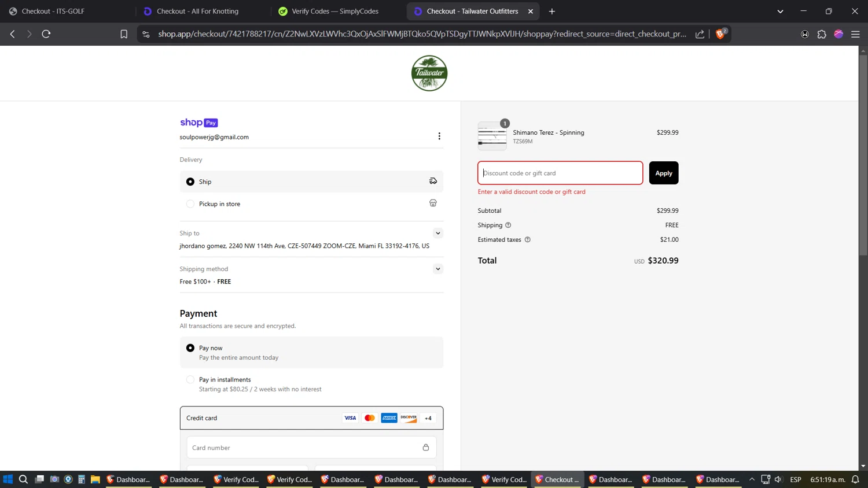
Task: Click the Discover card logo
Action: coord(409,418)
